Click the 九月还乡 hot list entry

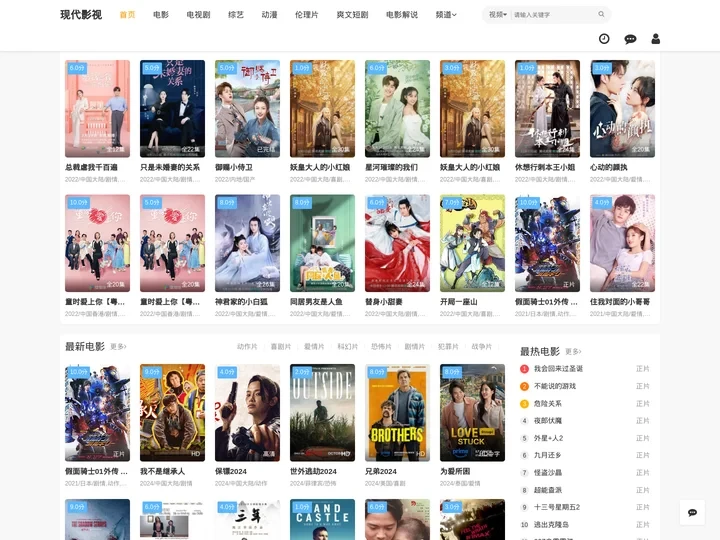[x=585, y=455]
